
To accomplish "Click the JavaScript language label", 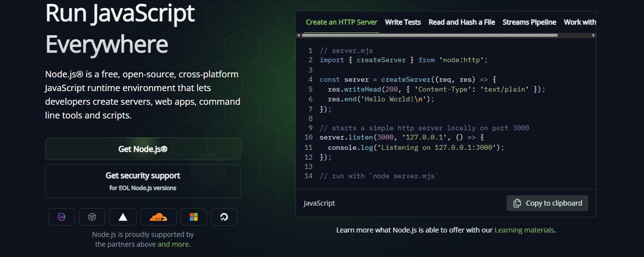I will tap(319, 203).
